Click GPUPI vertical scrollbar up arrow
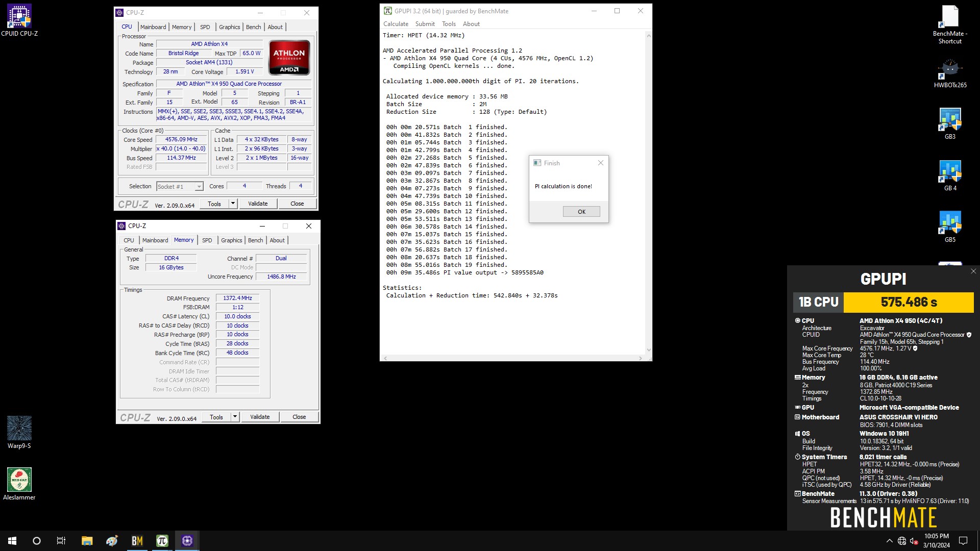The image size is (980, 551). pos(649,35)
